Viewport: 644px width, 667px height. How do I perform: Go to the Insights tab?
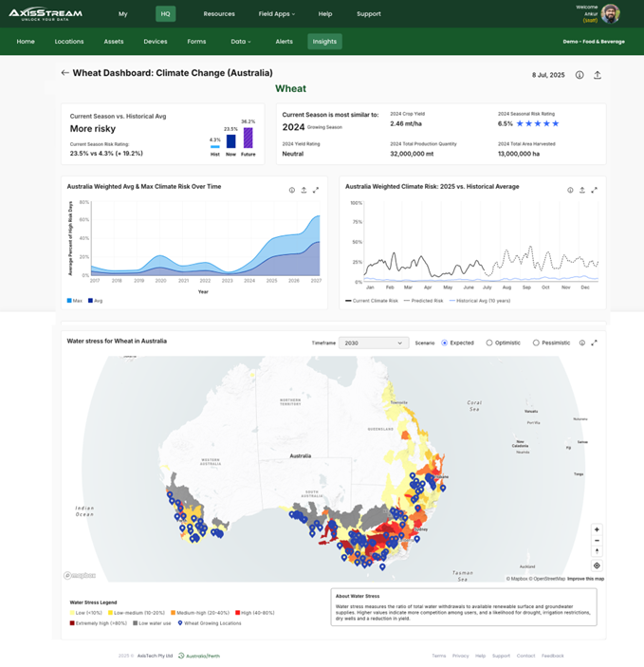324,42
